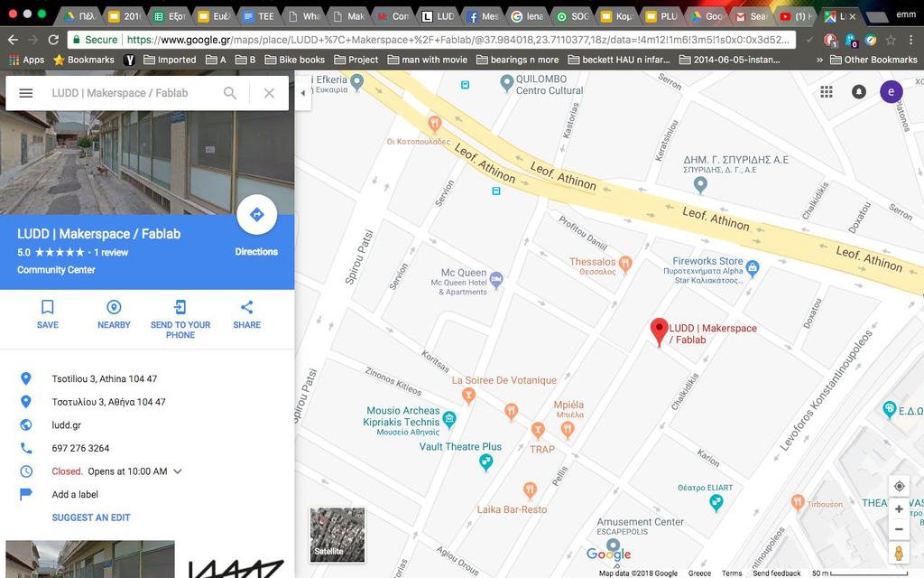924x578 pixels.
Task: Click Add a label
Action: tap(75, 494)
